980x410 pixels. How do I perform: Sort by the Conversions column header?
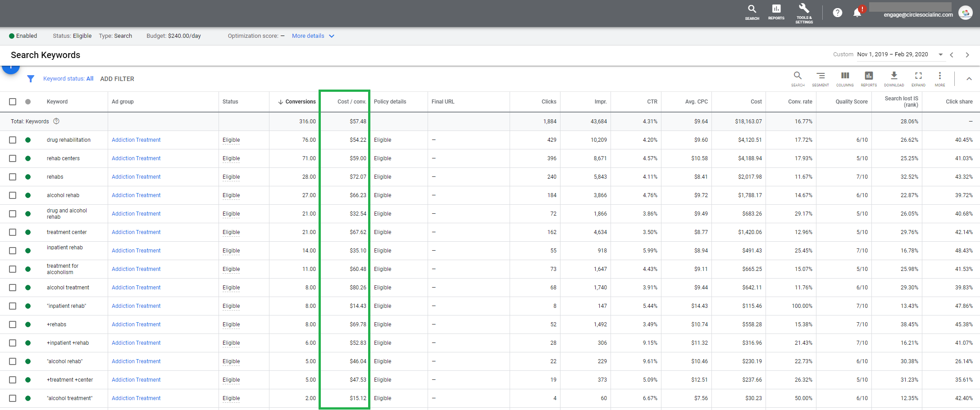click(x=300, y=102)
